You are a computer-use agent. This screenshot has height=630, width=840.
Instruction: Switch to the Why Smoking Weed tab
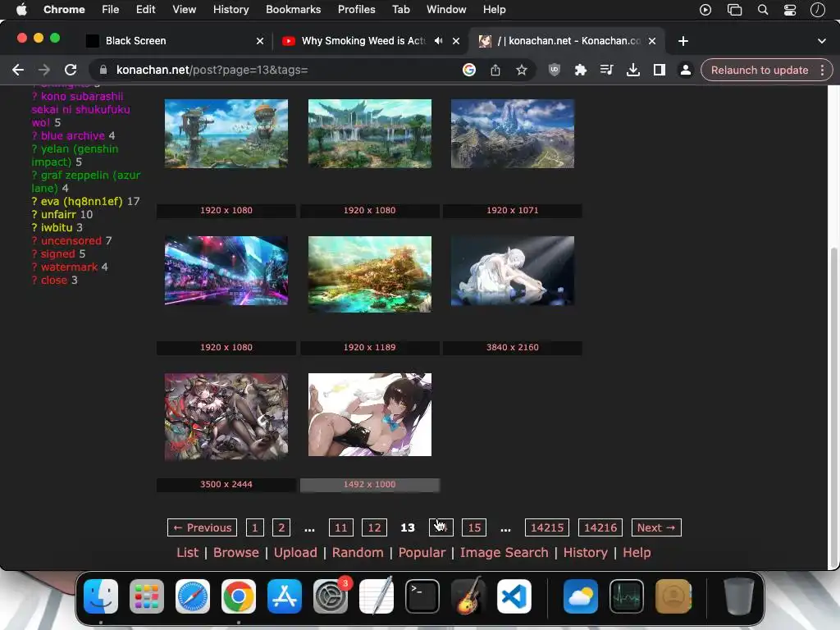pyautogui.click(x=371, y=41)
